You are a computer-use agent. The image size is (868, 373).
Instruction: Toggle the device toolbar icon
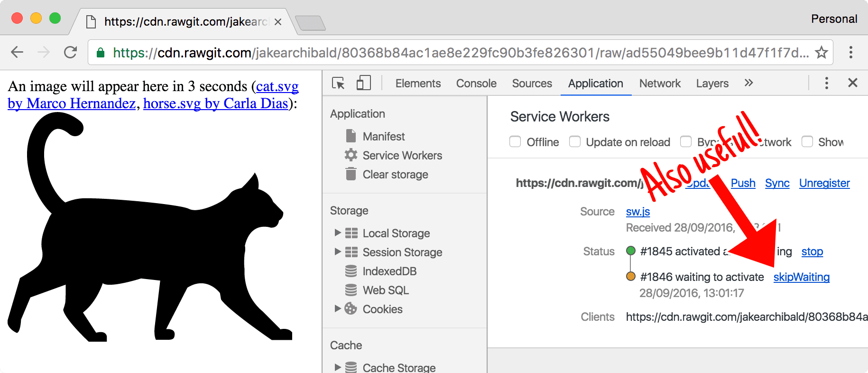(x=363, y=83)
